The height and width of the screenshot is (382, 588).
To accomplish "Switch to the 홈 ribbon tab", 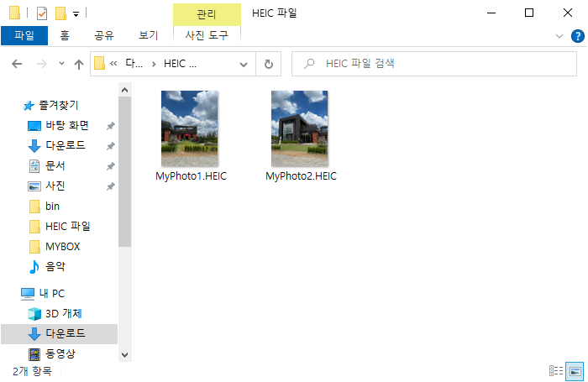I will (65, 35).
